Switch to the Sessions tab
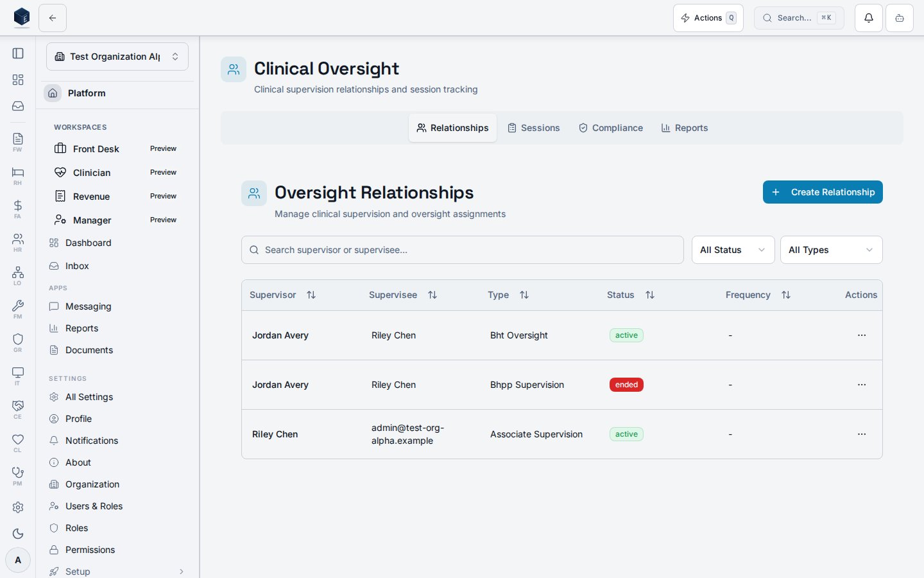Viewport: 924px width, 578px height. pyautogui.click(x=533, y=128)
